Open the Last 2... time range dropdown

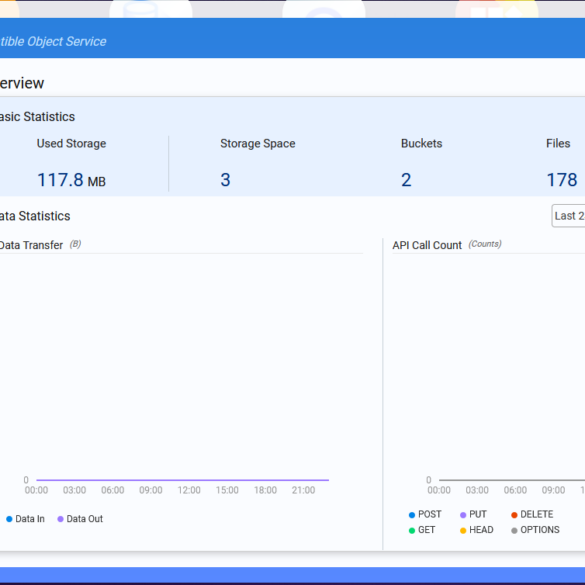568,216
